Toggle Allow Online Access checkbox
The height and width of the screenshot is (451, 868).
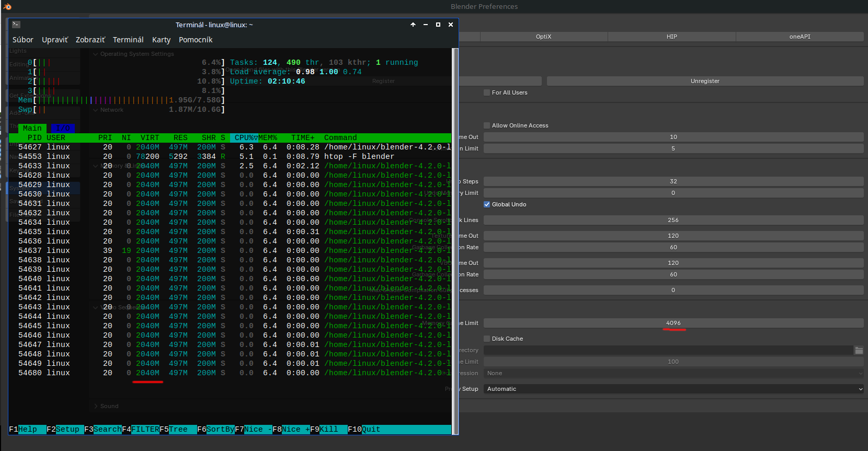pyautogui.click(x=487, y=125)
